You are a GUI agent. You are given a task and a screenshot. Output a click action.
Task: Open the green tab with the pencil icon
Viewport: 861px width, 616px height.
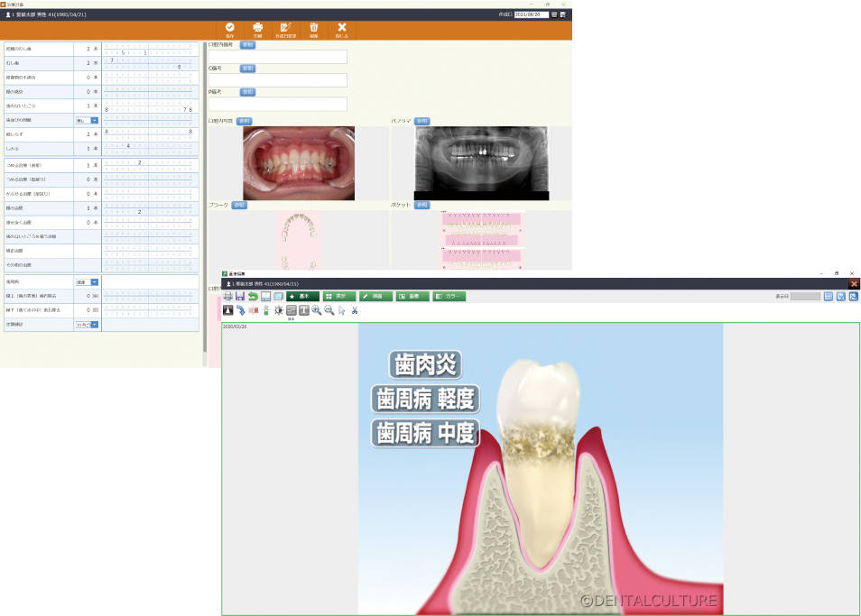(x=375, y=296)
